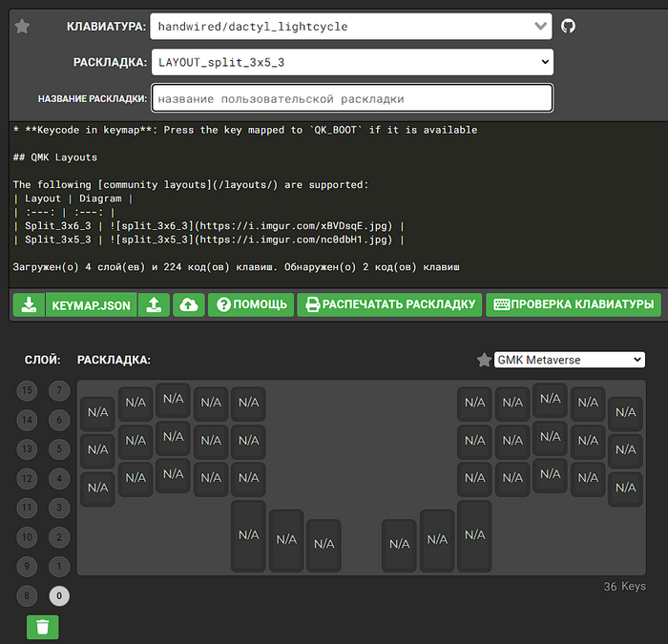668x644 pixels.
Task: Click the printer РАСПЕЧАТАТЬ РАСКЛАДКУ button
Action: pos(388,304)
